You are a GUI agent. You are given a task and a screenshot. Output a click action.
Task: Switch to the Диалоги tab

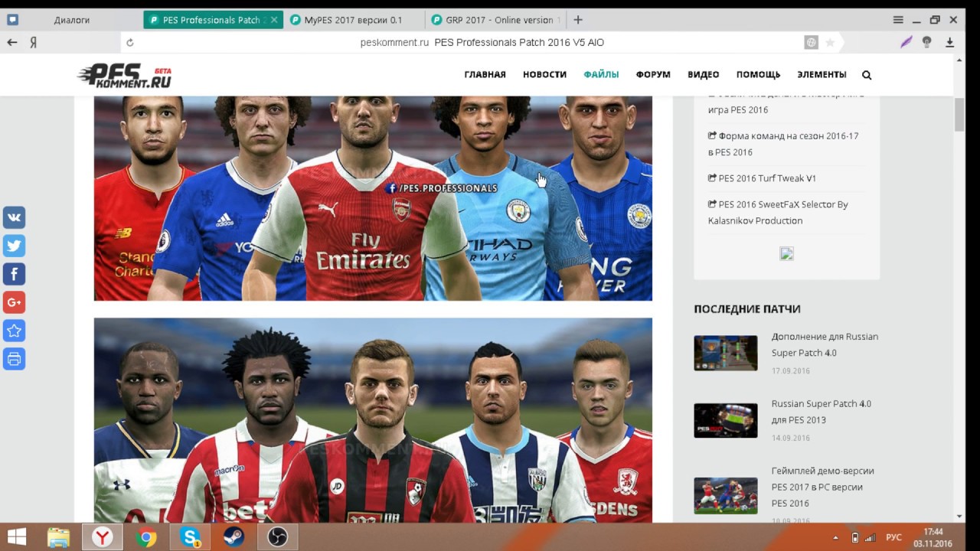[x=72, y=20]
